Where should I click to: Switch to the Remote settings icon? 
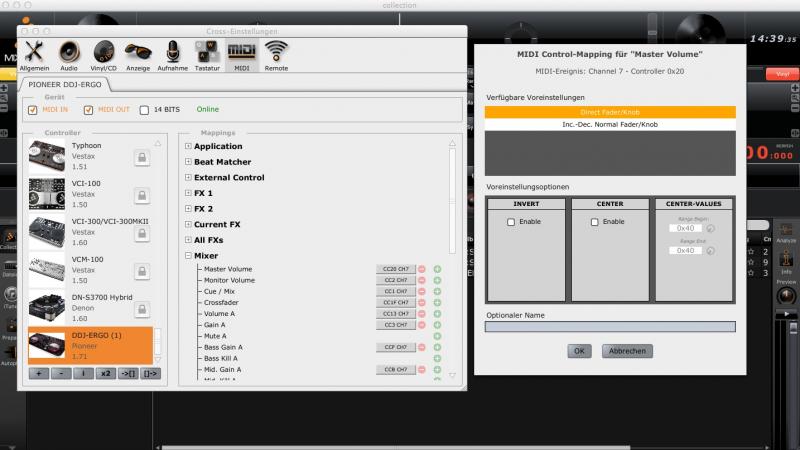276,55
